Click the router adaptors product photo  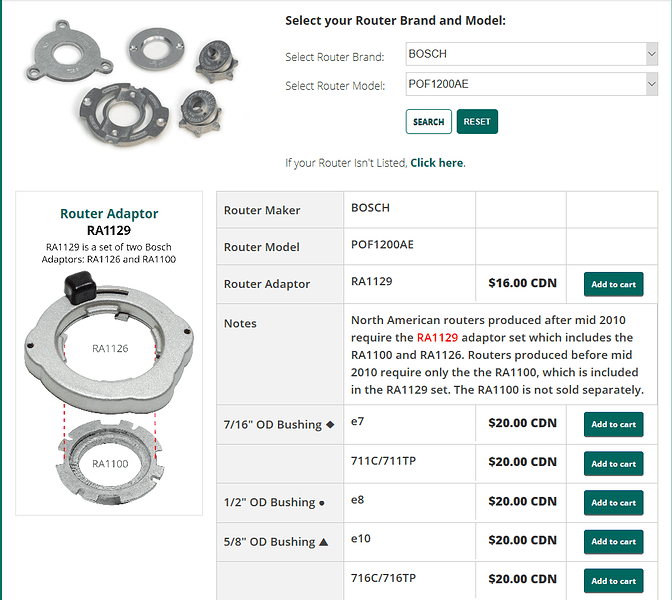[x=132, y=83]
